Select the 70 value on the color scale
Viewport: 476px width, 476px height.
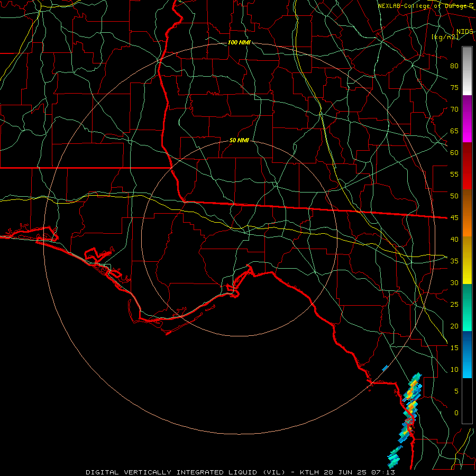(454, 109)
